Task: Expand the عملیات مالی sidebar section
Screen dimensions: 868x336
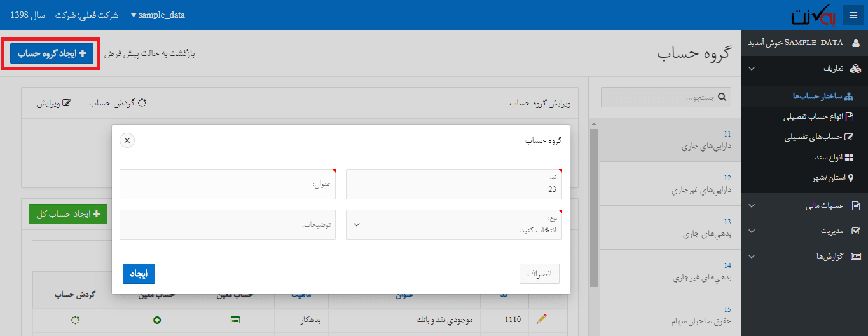Action: 804,206
